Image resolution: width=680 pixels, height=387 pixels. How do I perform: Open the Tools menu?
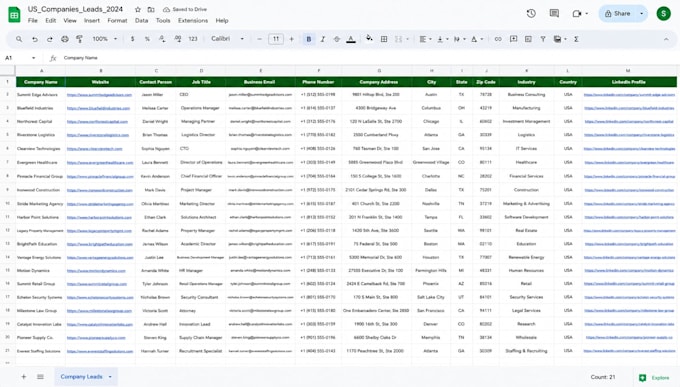tap(163, 20)
